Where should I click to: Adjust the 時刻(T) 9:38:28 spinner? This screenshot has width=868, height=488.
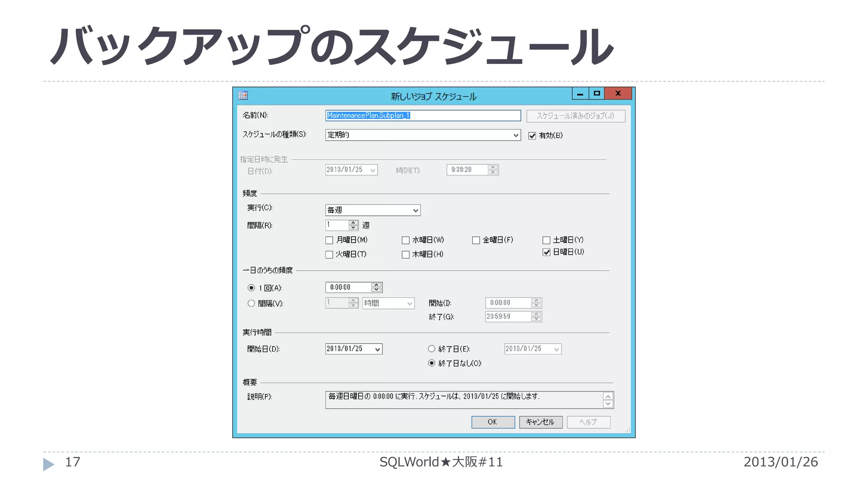[492, 170]
